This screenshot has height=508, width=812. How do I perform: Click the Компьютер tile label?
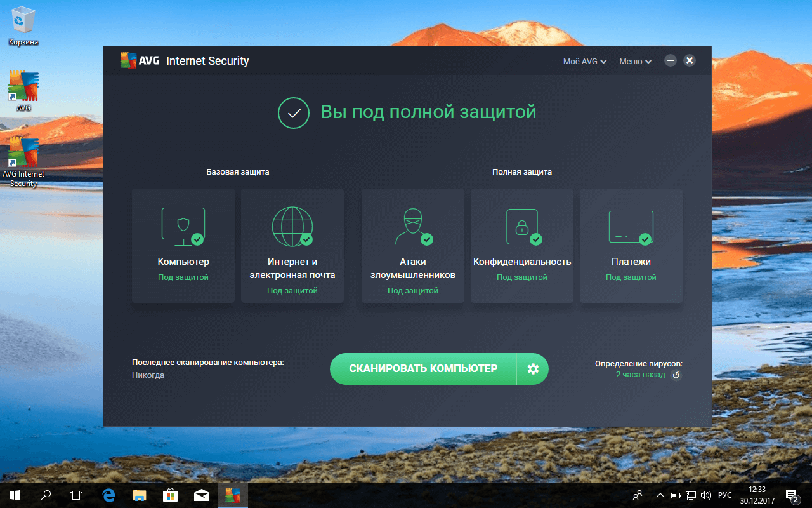coord(183,262)
